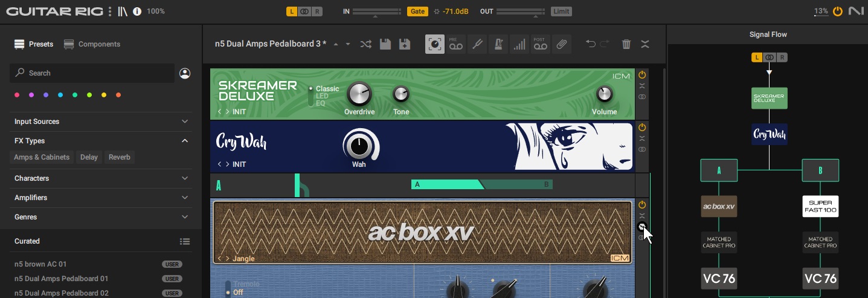
Task: Switch to the Presets tab
Action: tap(34, 44)
